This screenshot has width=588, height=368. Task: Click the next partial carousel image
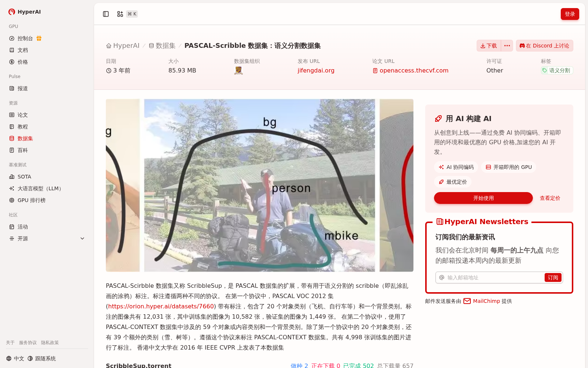coord(397,185)
